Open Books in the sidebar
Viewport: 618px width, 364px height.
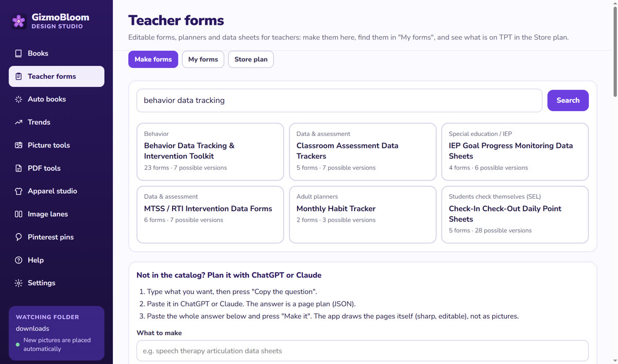pyautogui.click(x=57, y=54)
